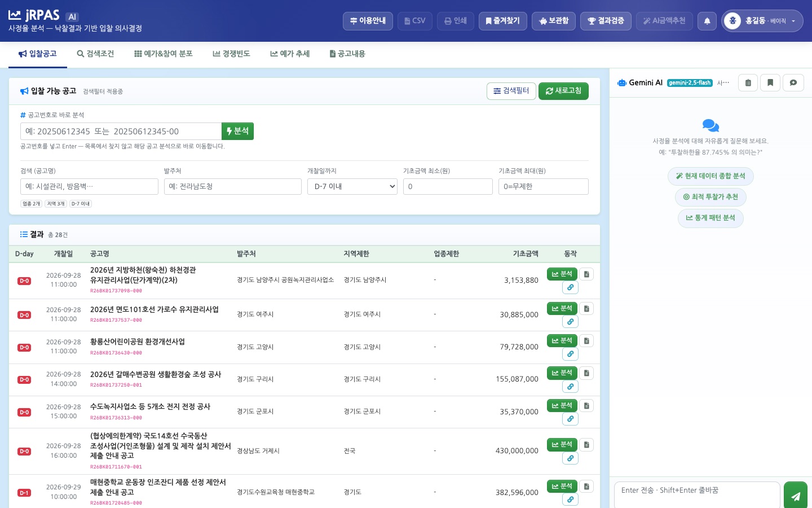Open document icon for 갈매수변공원 row
The height and width of the screenshot is (508, 812).
[x=586, y=373]
